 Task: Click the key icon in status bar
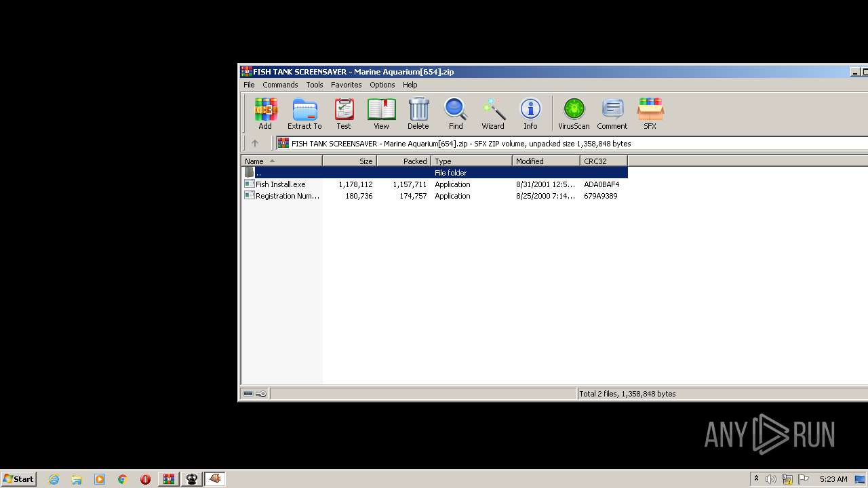(262, 394)
